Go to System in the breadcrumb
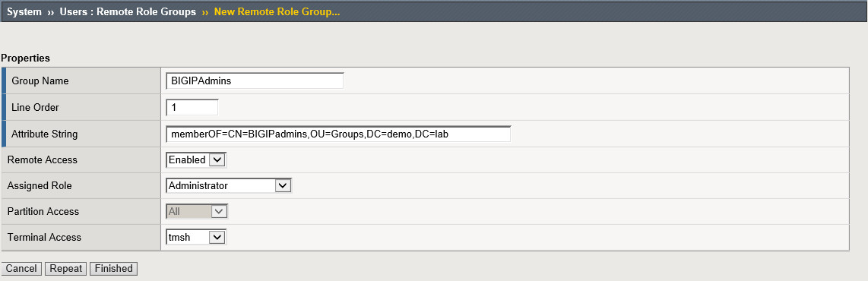 coord(24,12)
